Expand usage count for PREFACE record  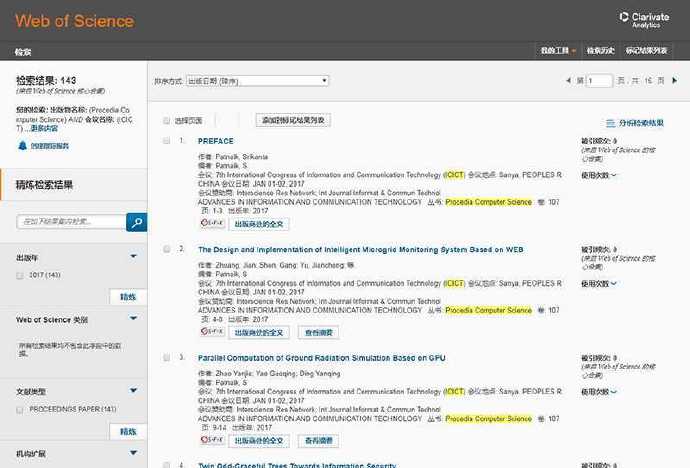pyautogui.click(x=598, y=175)
